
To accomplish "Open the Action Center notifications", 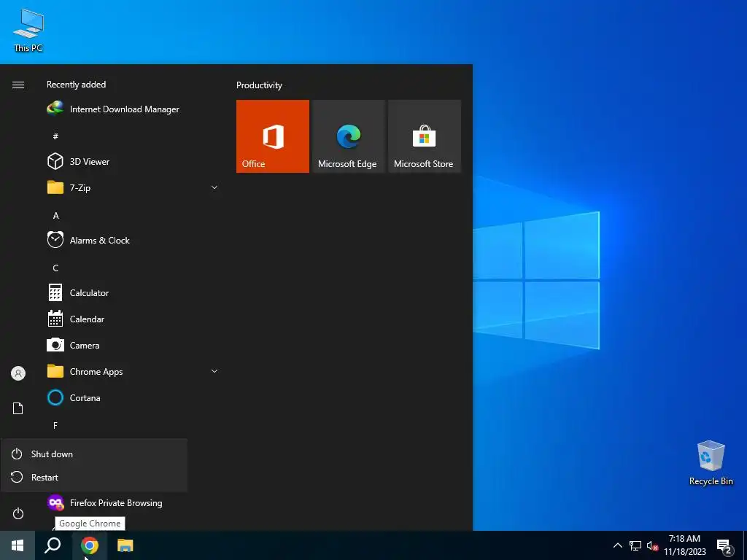I will tap(724, 545).
